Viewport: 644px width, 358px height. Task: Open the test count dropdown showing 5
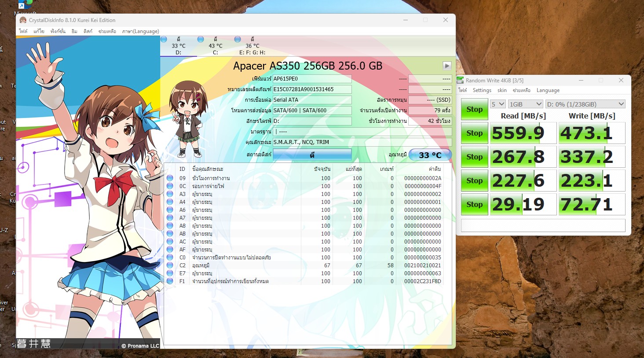(x=498, y=104)
